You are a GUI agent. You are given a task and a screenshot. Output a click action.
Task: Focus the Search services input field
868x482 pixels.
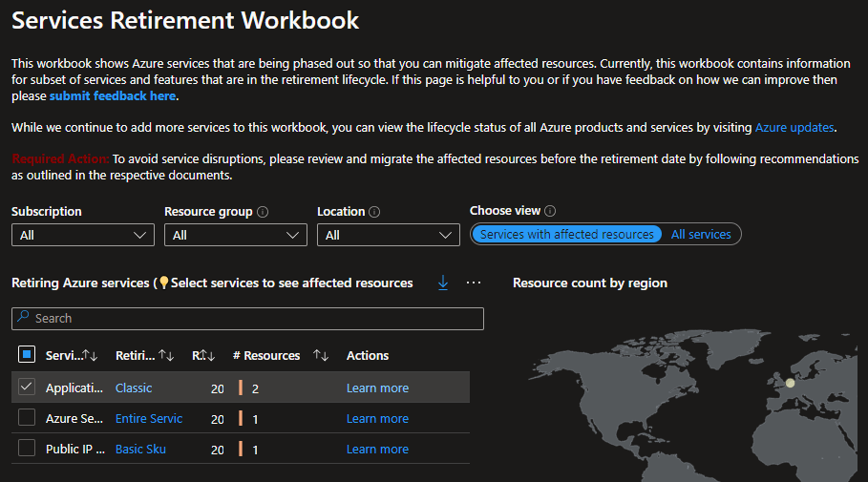coord(247,319)
